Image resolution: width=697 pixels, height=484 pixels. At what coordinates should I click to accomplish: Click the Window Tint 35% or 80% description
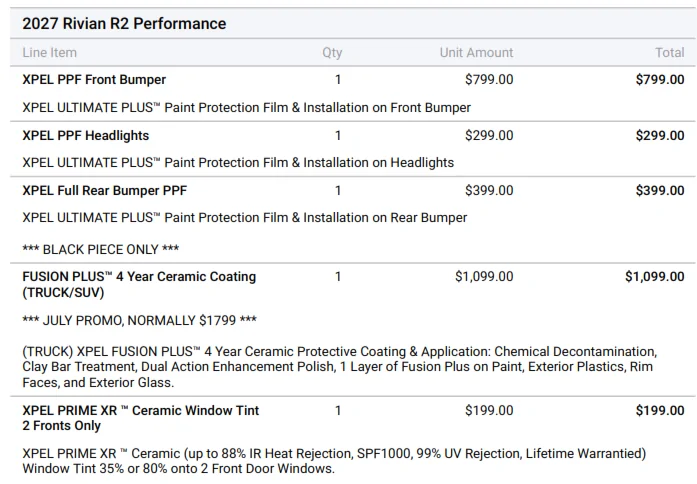coord(334,461)
